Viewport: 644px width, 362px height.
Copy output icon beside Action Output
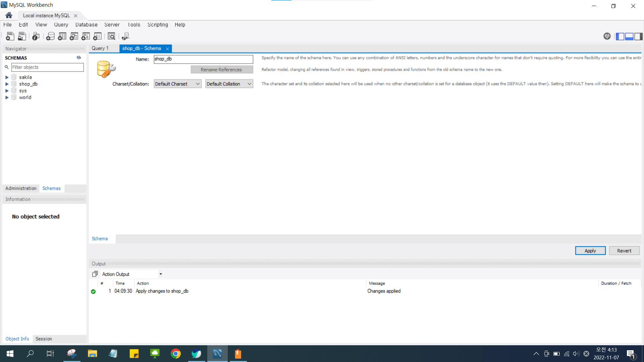(95, 274)
